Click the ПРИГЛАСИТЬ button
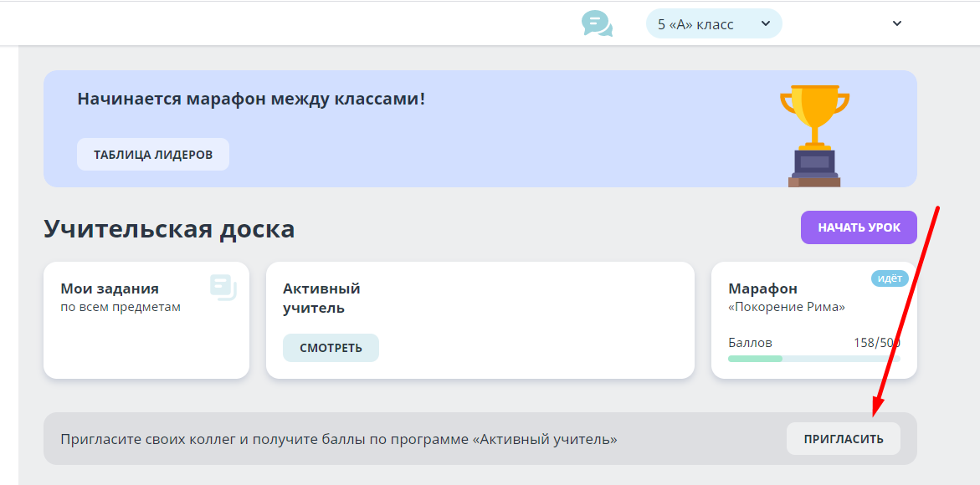The width and height of the screenshot is (980, 485). click(x=843, y=439)
